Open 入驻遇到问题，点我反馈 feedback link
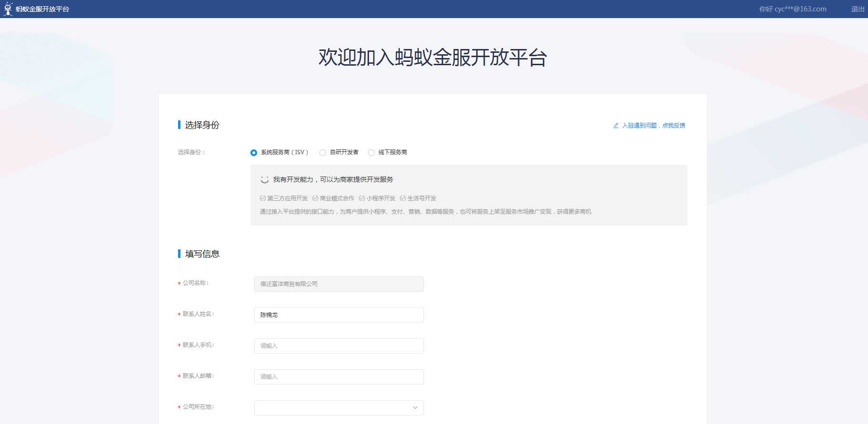 [654, 126]
